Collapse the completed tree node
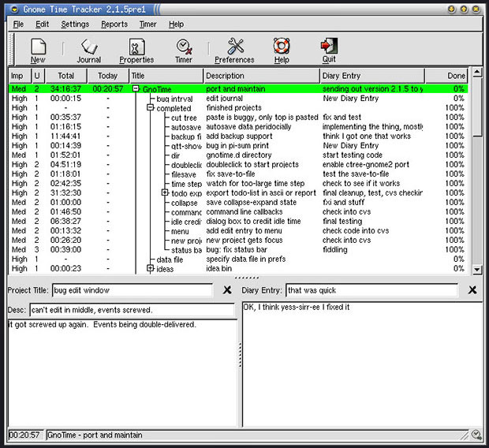The height and width of the screenshot is (448, 489). (x=151, y=107)
